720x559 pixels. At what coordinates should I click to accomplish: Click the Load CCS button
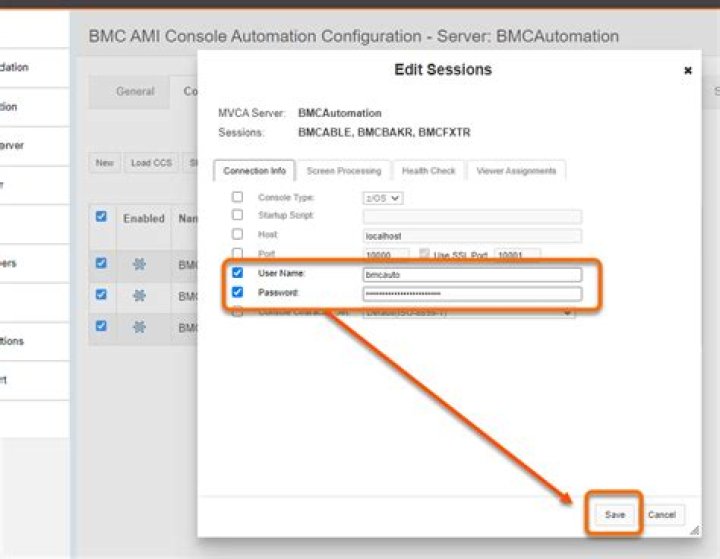(151, 163)
